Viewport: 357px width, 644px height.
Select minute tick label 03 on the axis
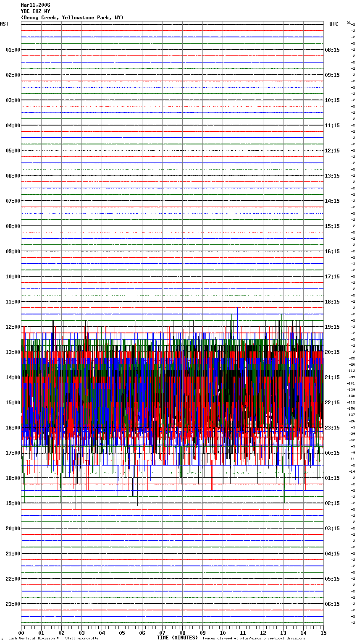[x=81, y=633]
